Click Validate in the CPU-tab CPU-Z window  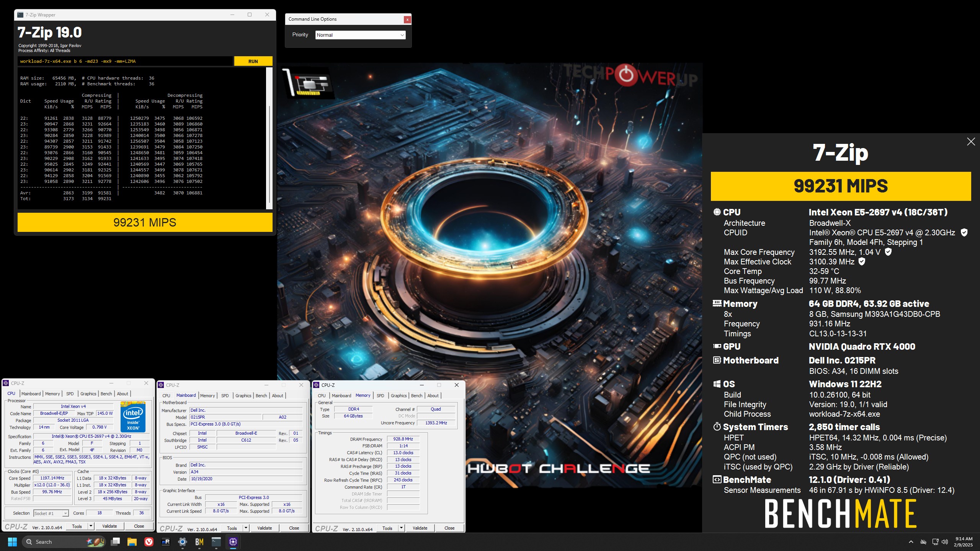coord(109,526)
